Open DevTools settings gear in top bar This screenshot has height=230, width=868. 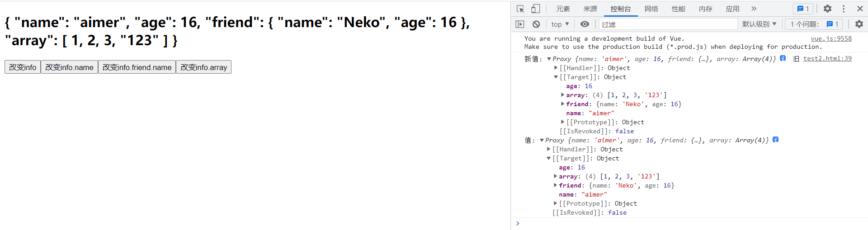(827, 9)
